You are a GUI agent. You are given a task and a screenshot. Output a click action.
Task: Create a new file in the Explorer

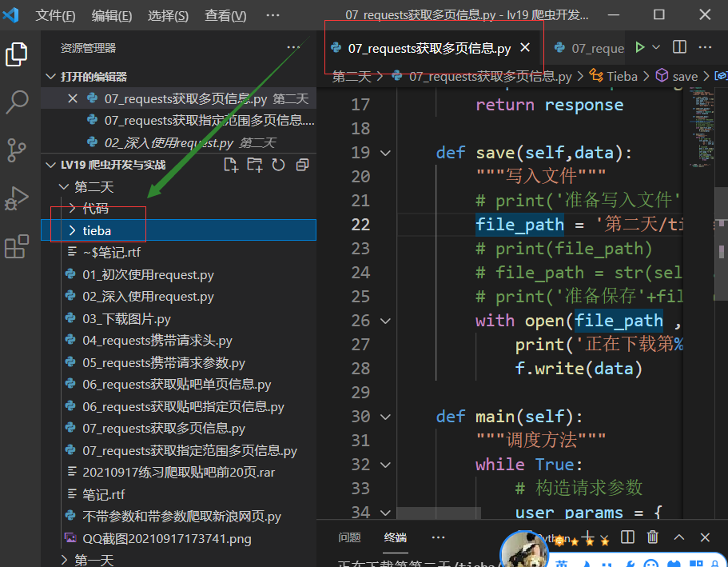(231, 164)
